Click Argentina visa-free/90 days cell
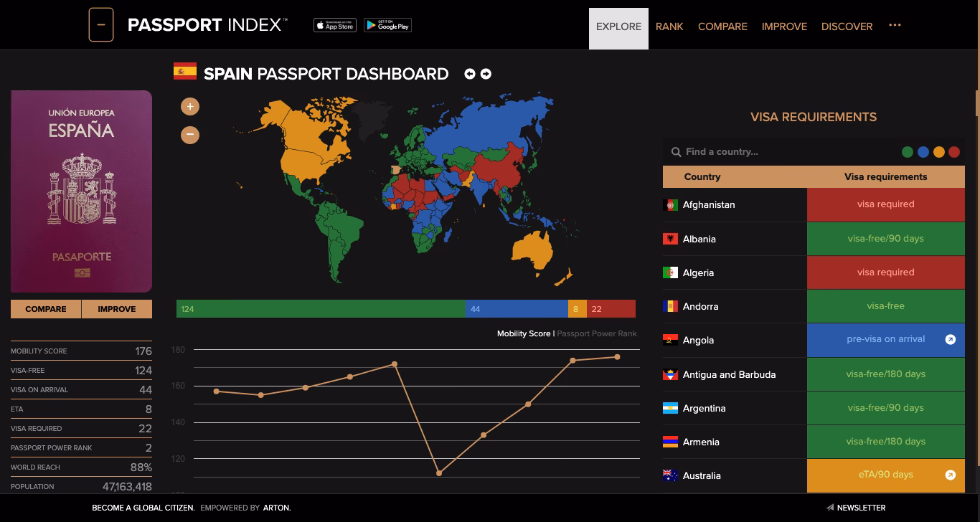 pyautogui.click(x=886, y=407)
